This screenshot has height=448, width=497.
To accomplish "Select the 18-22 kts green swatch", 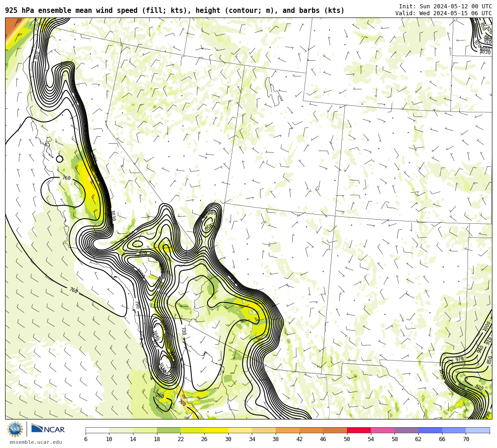I will (x=168, y=430).
